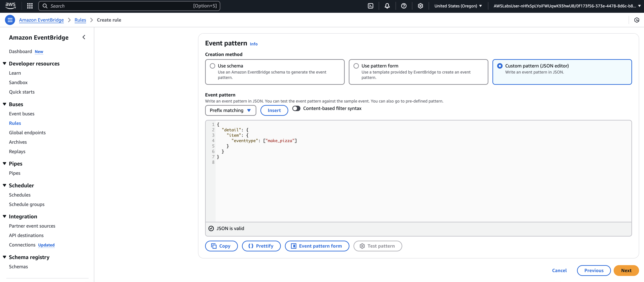Screen dimensions: 644x282
Task: Toggle Content-based filter syntax switch
Action: tap(296, 108)
